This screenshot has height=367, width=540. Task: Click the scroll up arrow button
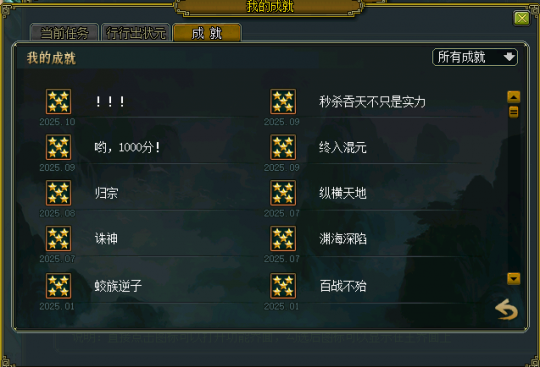click(513, 97)
